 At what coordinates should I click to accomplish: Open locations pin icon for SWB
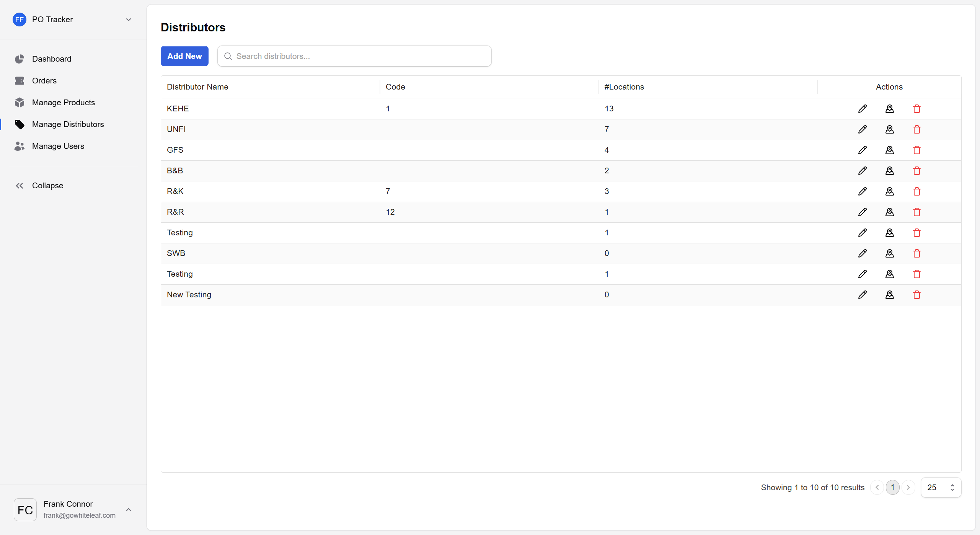point(889,253)
